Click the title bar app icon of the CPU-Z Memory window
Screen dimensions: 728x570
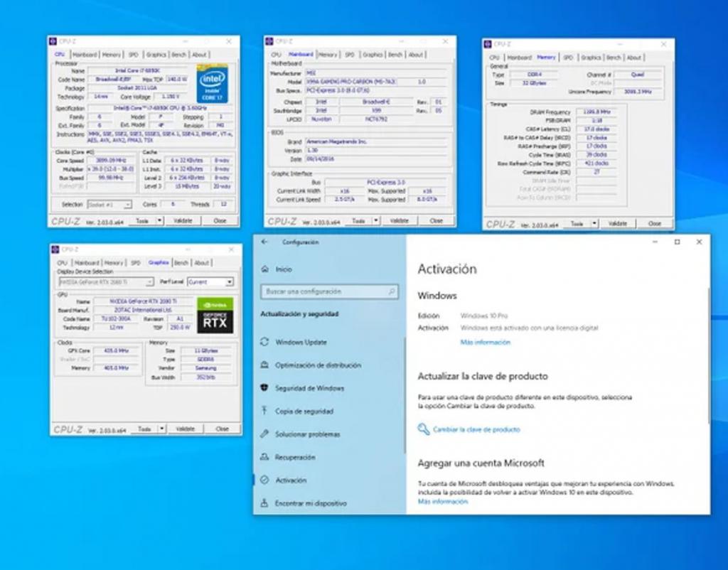click(x=488, y=44)
